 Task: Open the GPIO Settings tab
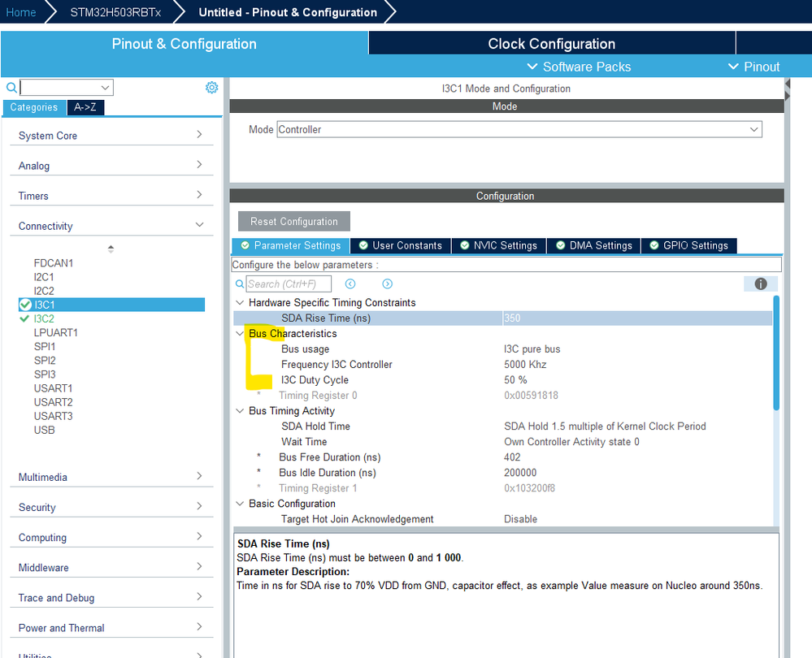[x=688, y=245]
